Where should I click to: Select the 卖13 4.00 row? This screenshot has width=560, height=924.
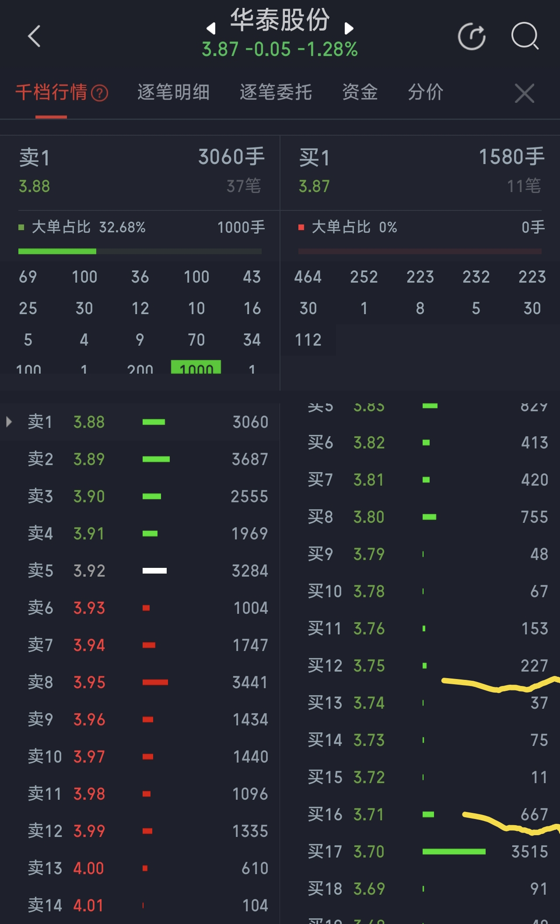[140, 868]
